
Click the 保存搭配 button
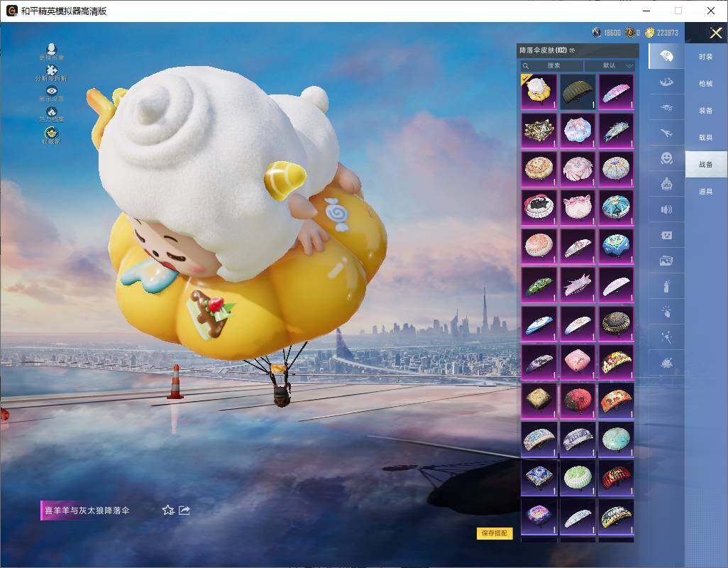tap(495, 533)
